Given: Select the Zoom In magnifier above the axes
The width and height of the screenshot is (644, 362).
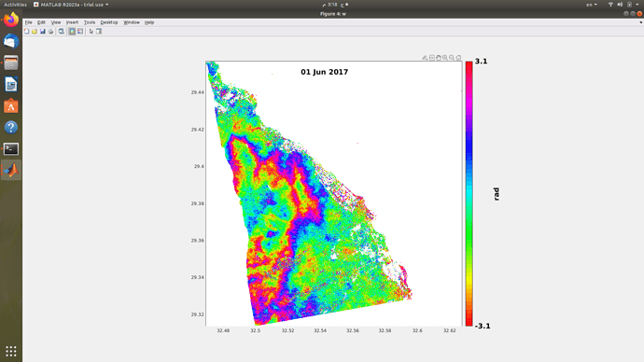Looking at the screenshot, I should pyautogui.click(x=445, y=58).
